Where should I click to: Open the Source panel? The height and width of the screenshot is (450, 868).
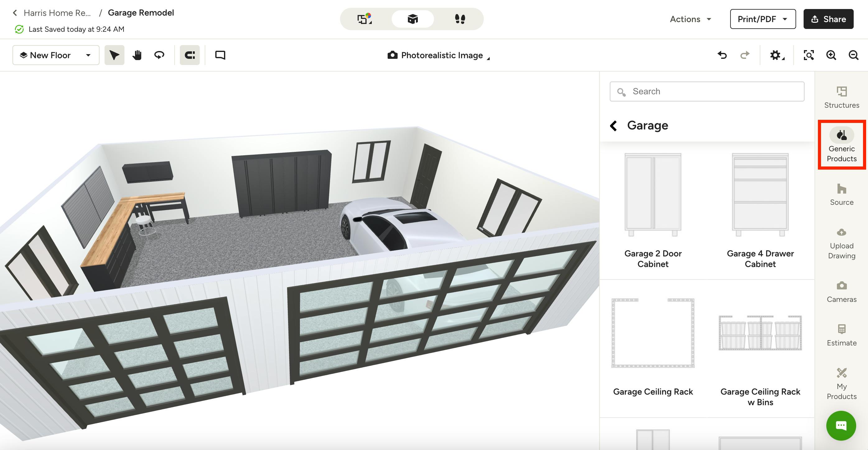point(841,195)
